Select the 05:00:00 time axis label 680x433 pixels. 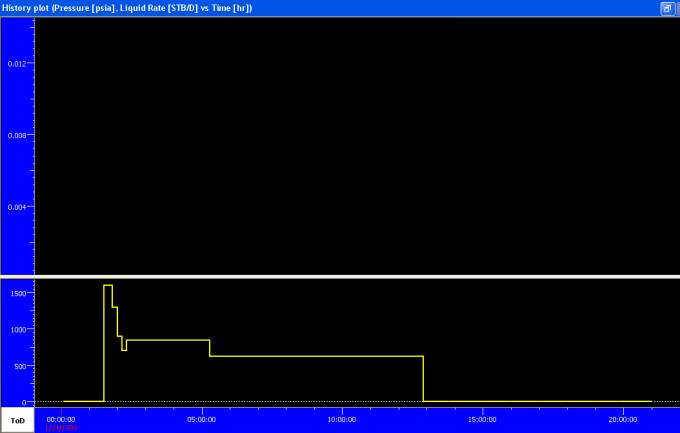(x=202, y=419)
